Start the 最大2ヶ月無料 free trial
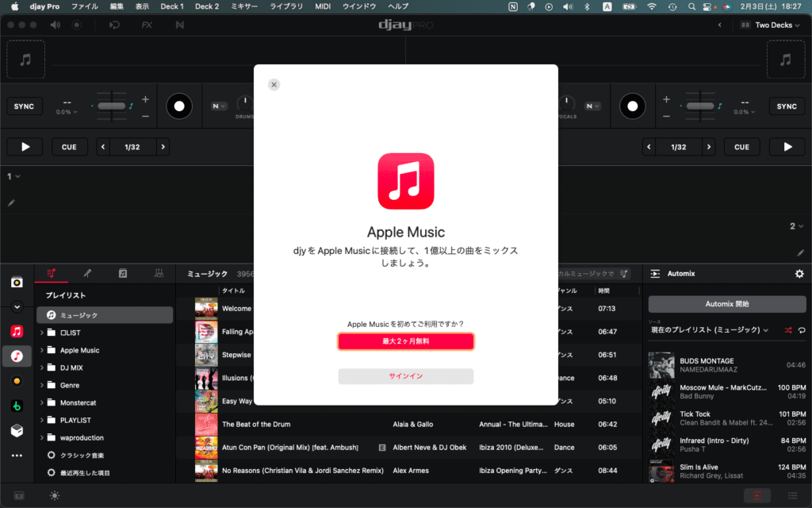812x508 pixels. tap(405, 341)
